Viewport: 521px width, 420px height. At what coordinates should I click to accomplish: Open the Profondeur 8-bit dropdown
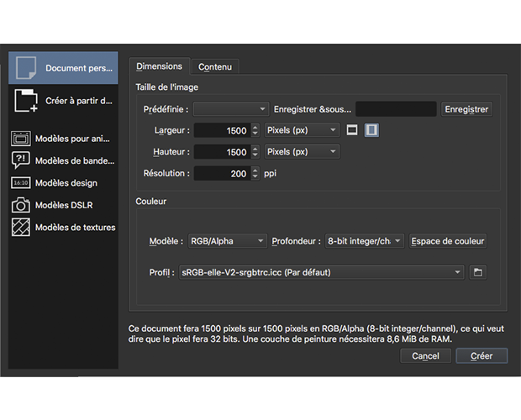(x=364, y=241)
